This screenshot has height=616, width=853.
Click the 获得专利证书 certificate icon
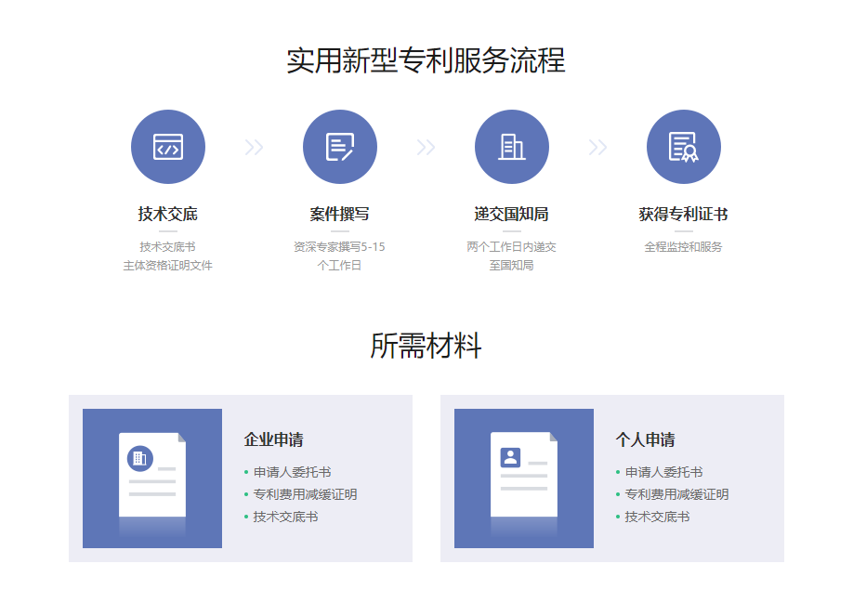tap(684, 147)
